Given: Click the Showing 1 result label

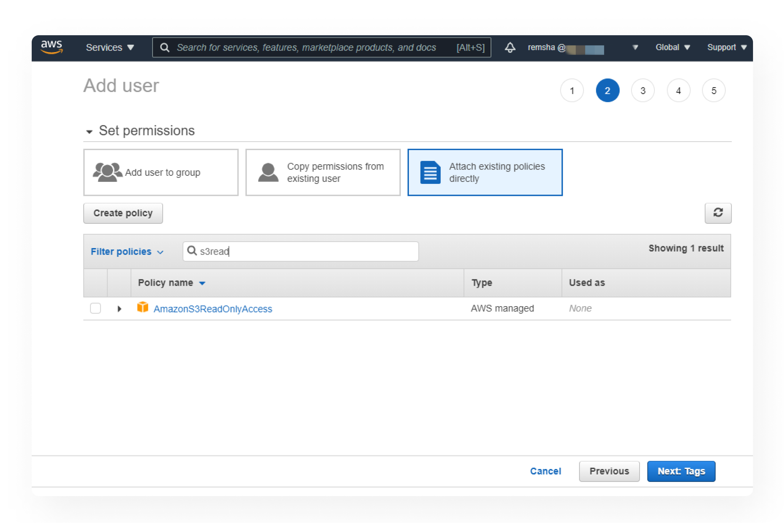Looking at the screenshot, I should pos(686,248).
